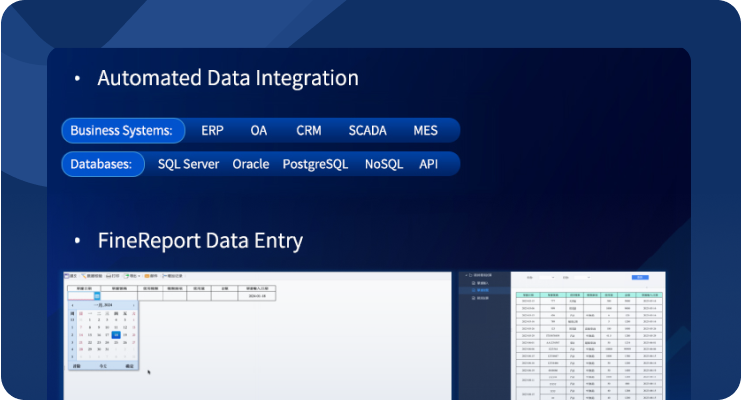Viewport: 741px width, 400px height.
Task: Select the highlighted item in the sidebar tree
Action: click(x=483, y=290)
